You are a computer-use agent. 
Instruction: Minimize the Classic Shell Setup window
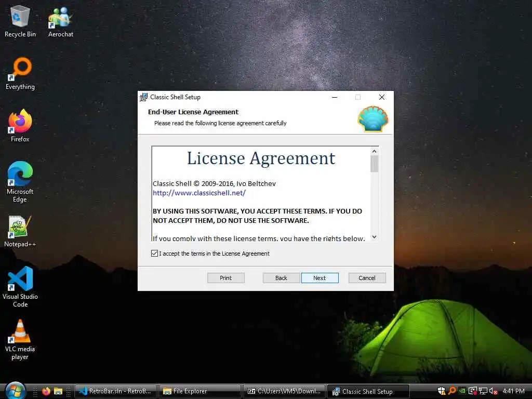tap(335, 97)
